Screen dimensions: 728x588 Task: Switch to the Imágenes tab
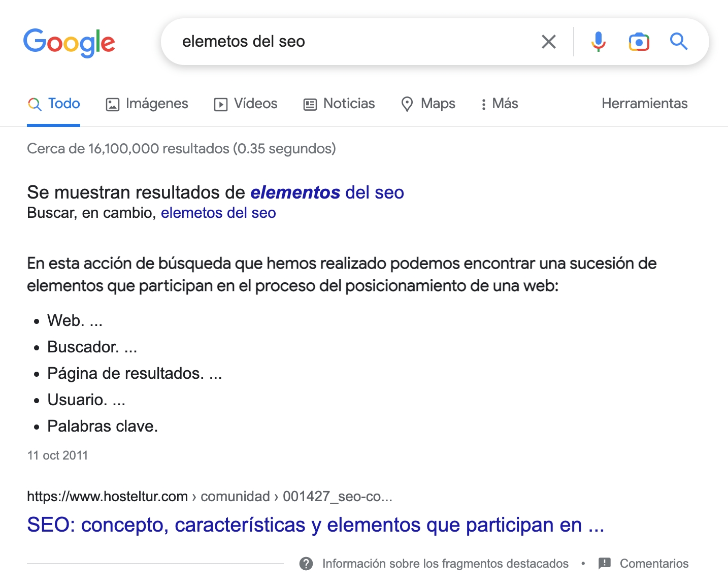(x=147, y=104)
